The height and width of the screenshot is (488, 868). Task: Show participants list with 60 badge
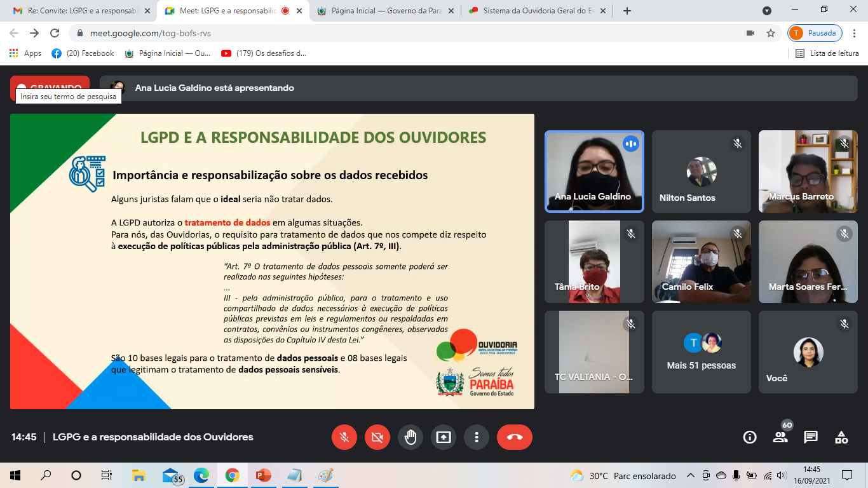click(780, 437)
